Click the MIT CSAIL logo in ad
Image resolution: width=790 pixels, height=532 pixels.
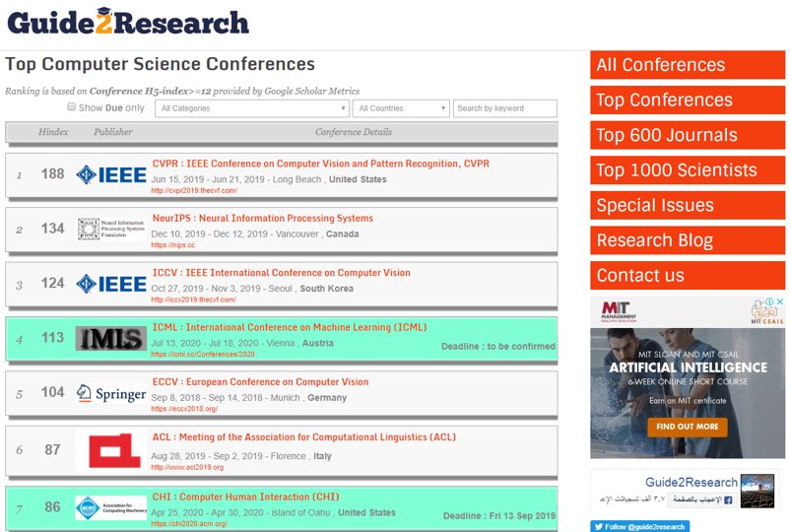click(x=767, y=312)
